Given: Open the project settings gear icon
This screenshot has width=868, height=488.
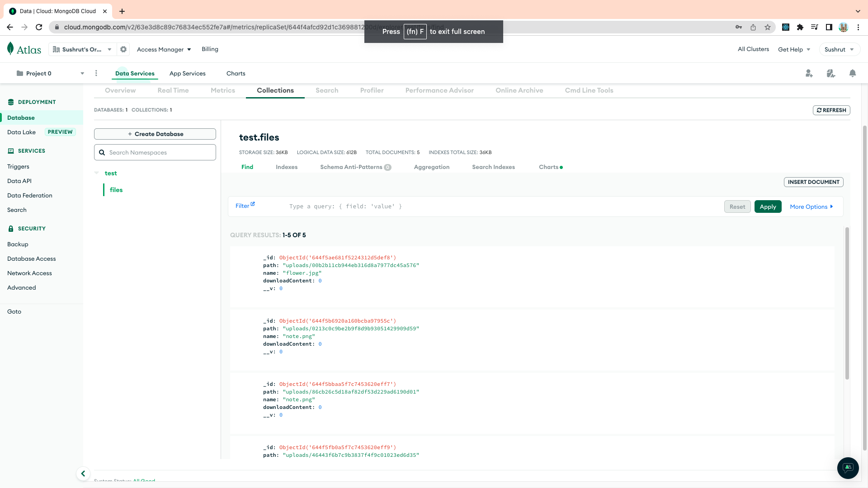Looking at the screenshot, I should 123,49.
